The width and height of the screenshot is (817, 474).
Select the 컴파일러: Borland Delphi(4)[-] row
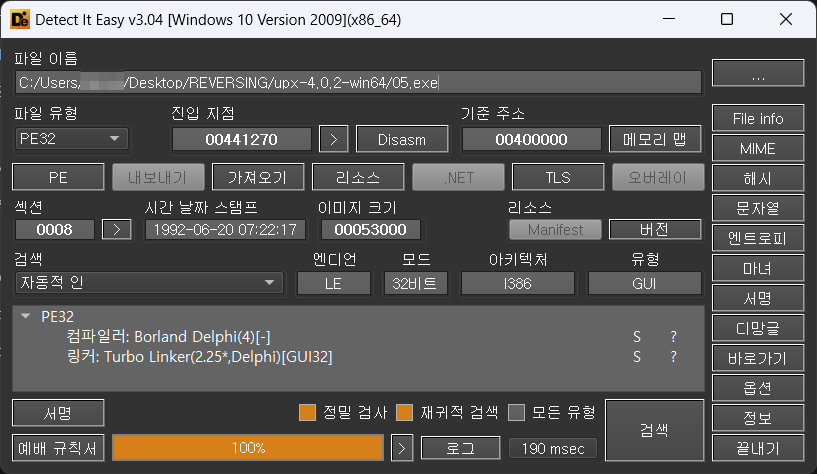click(358, 337)
